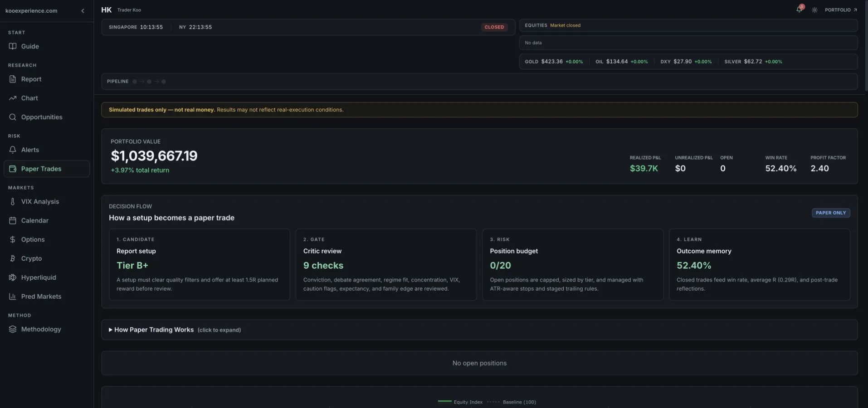This screenshot has width=868, height=408.
Task: Click the EQUITIES Market closed label
Action: click(552, 25)
